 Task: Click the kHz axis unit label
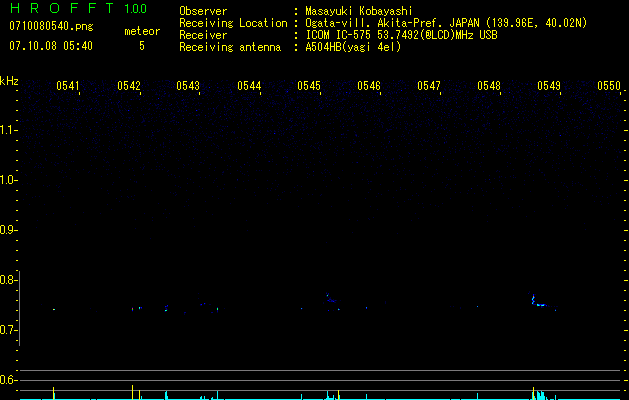coord(9,81)
